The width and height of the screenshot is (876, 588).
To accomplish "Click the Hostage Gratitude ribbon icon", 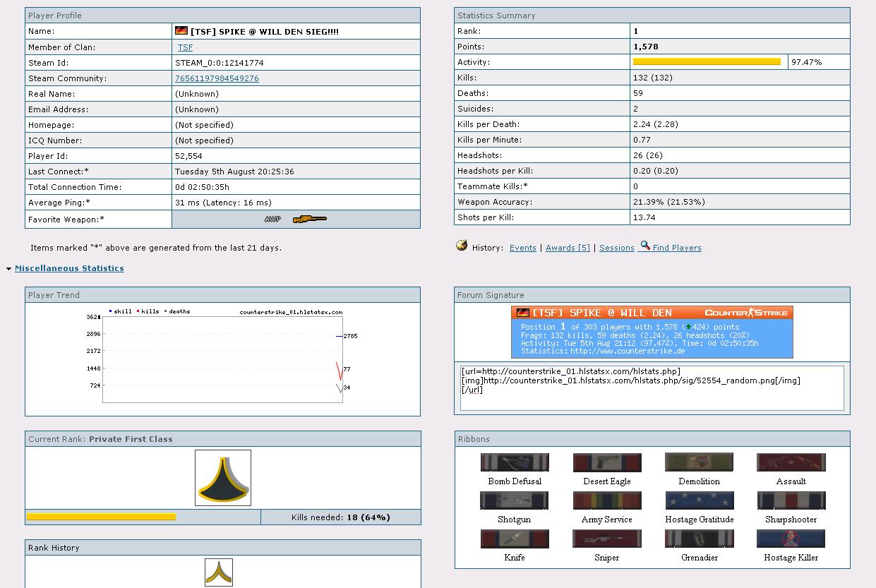I will [x=700, y=500].
